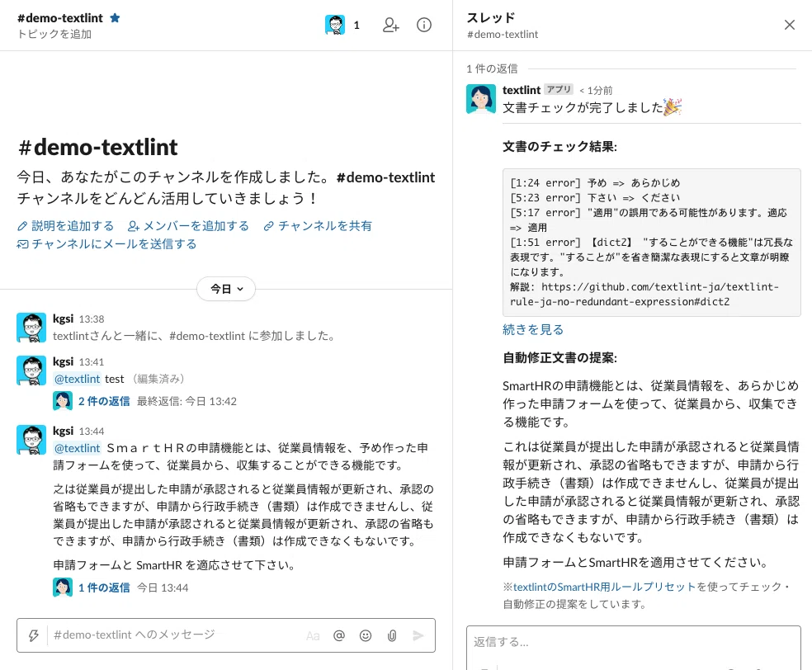The height and width of the screenshot is (670, 812).
Task: Click the #demo-textlint channel title header
Action: (60, 18)
